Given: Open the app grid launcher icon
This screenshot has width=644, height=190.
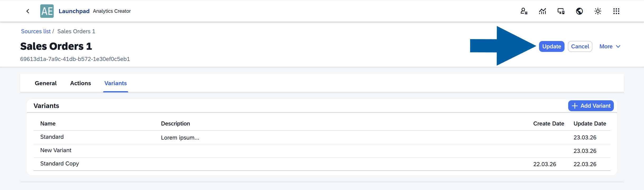Looking at the screenshot, I should (616, 11).
